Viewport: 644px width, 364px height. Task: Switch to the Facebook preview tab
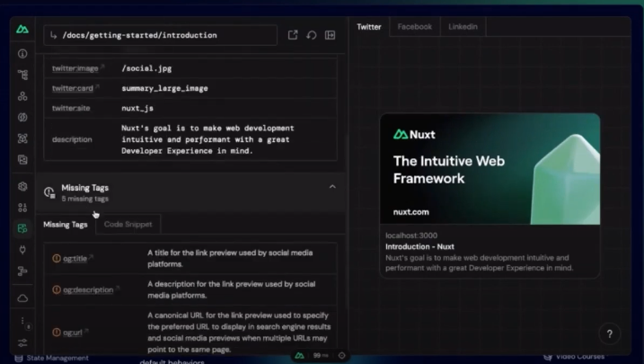pyautogui.click(x=414, y=27)
